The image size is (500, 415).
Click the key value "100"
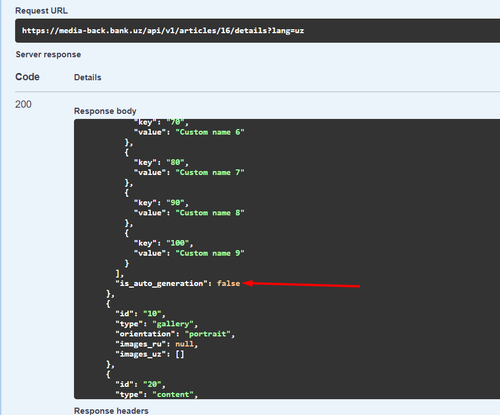click(x=178, y=243)
